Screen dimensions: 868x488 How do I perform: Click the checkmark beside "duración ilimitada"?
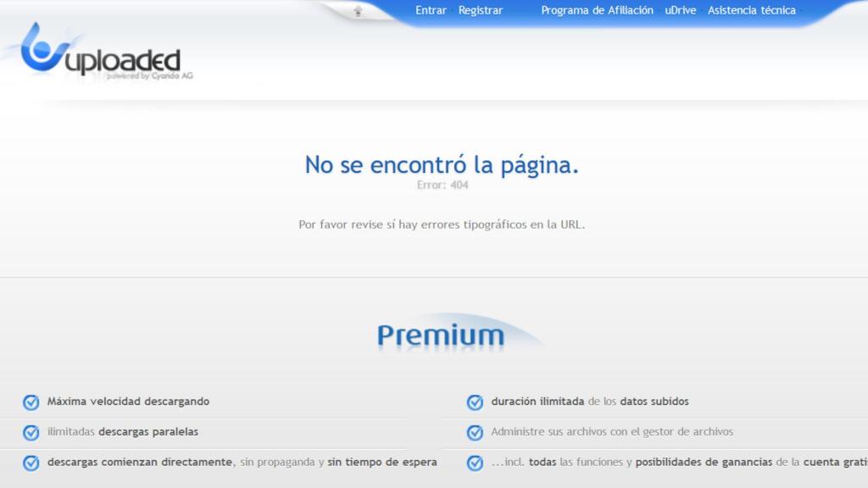click(x=473, y=401)
